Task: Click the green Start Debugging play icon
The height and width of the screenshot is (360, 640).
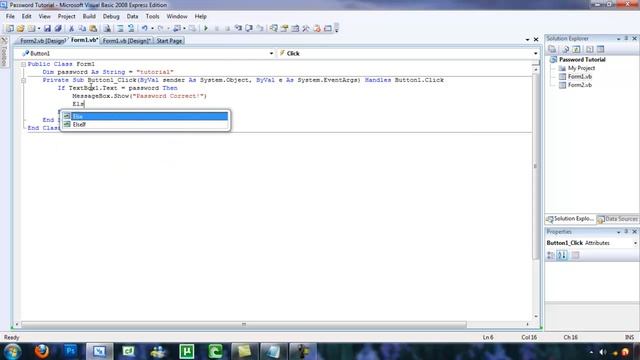Action: click(206, 28)
